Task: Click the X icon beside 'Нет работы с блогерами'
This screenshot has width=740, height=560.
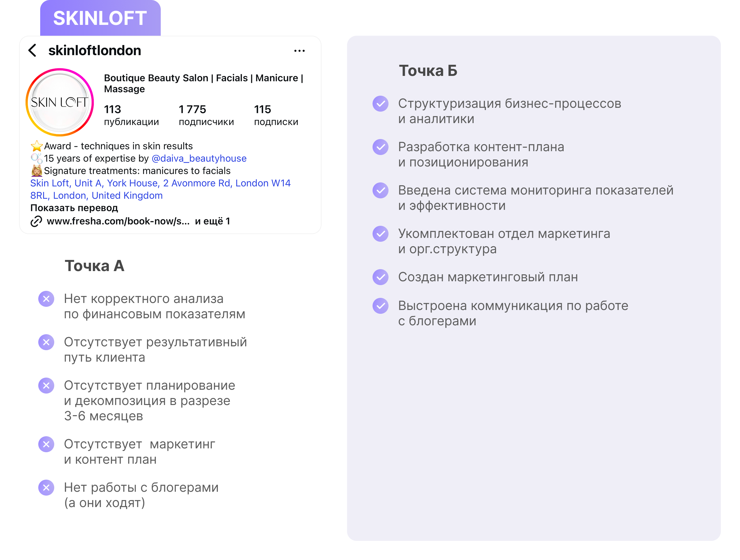Action: 46,488
